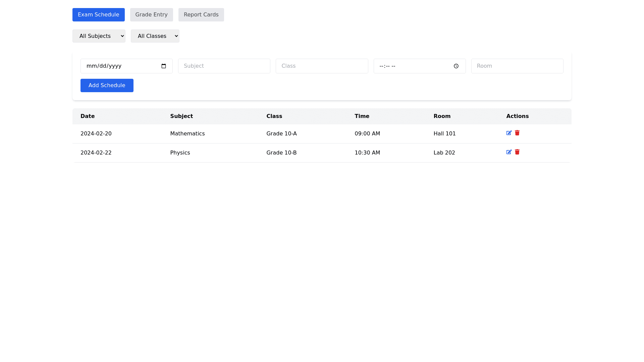Switch to the Report Cards tab
This screenshot has width=644, height=362.
(x=201, y=15)
